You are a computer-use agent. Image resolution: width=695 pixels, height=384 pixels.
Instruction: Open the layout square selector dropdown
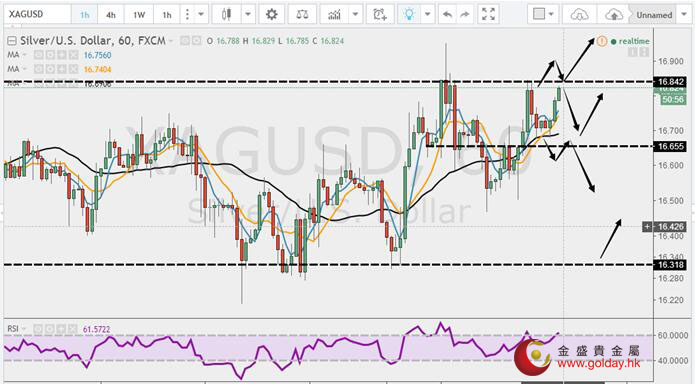click(543, 15)
